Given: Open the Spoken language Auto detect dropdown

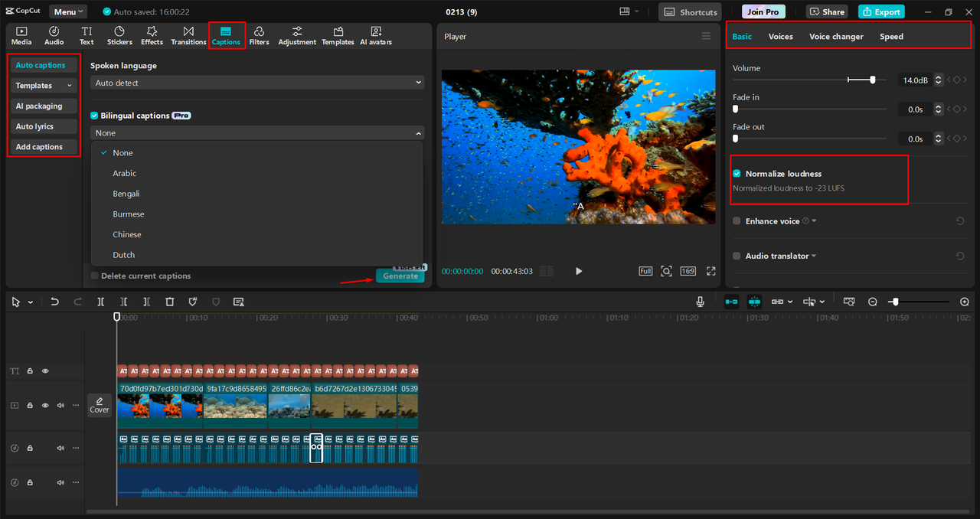Looking at the screenshot, I should tap(257, 83).
